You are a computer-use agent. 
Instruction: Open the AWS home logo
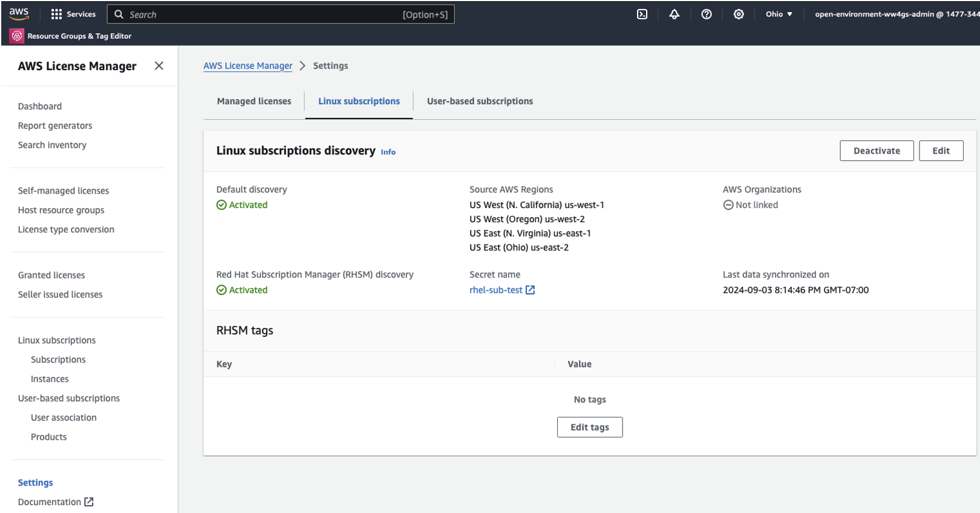[x=19, y=14]
